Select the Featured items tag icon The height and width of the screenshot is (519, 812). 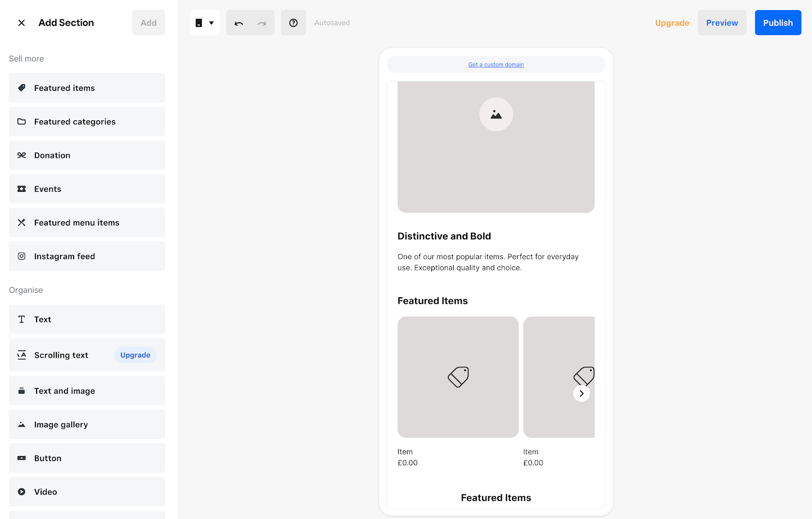[21, 87]
